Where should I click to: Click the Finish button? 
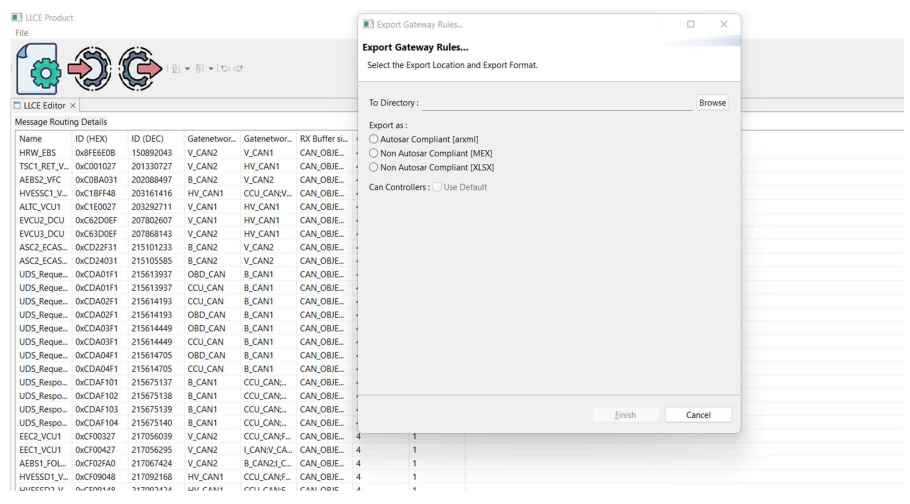[x=625, y=415]
